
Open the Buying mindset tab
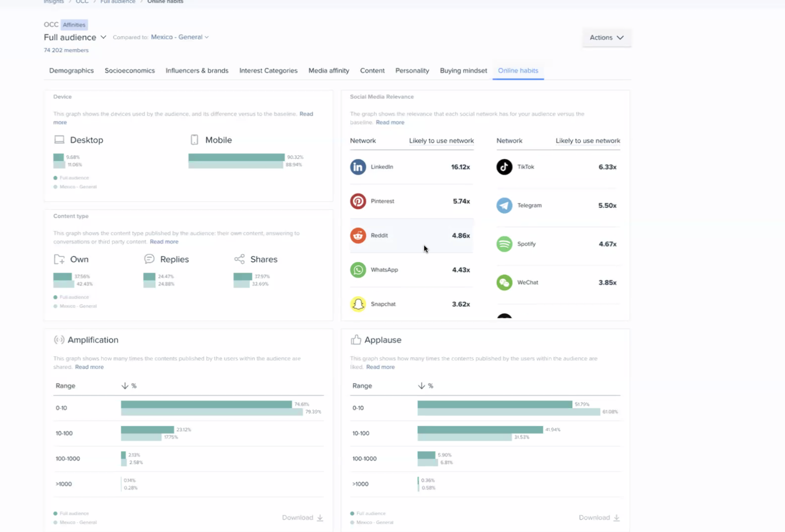(x=463, y=71)
